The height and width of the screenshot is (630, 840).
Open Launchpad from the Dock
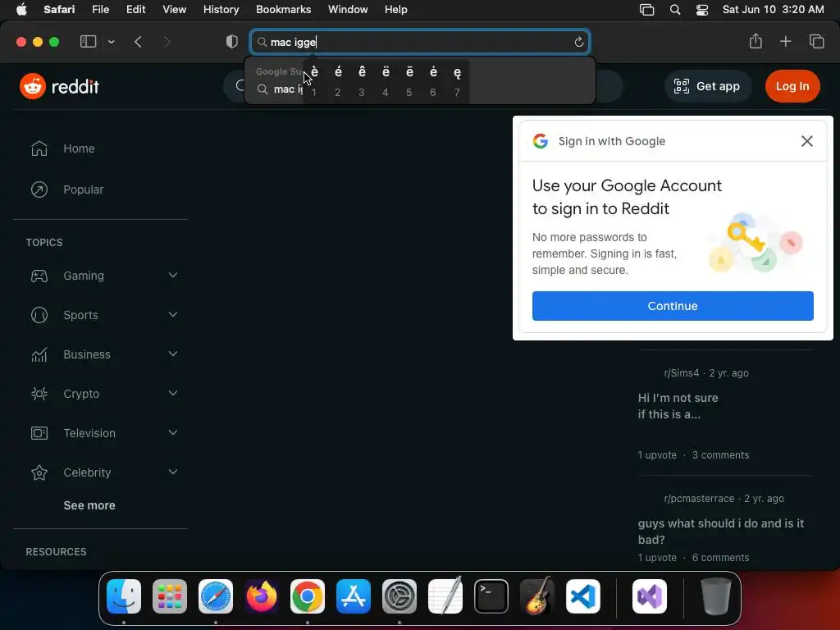[170, 596]
